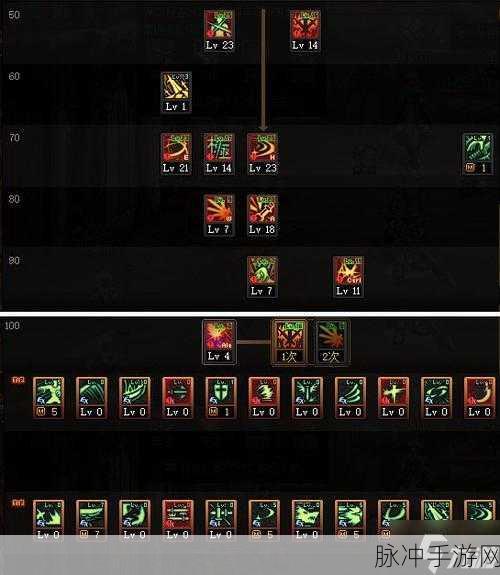Select the Lv 23 skill in row 50
Image resolution: width=500 pixels, height=575 pixels.
[x=219, y=30]
